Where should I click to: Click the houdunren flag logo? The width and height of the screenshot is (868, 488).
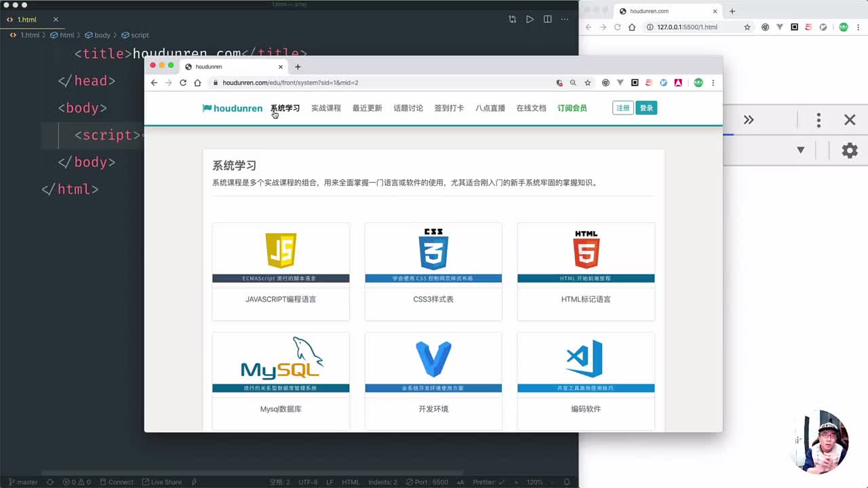tap(233, 108)
